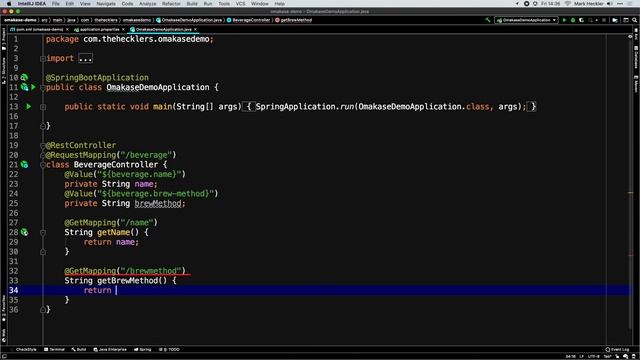Open the Event Log
Viewport: 640px width, 360px height.
click(x=617, y=349)
